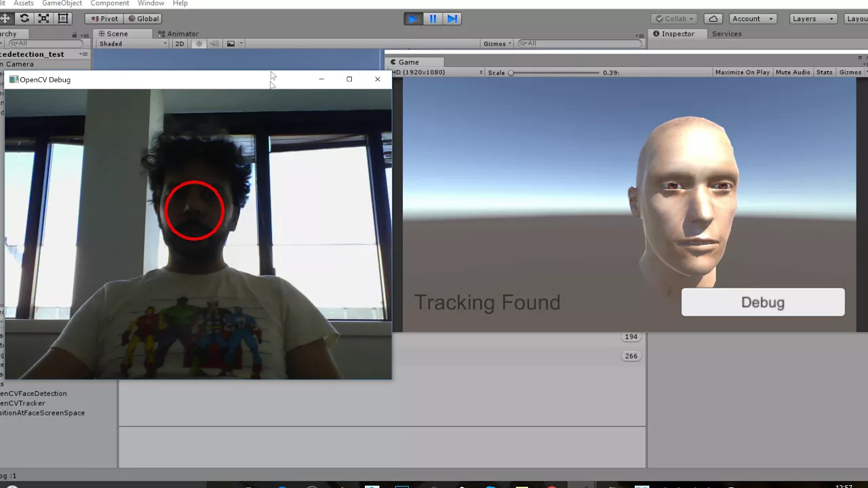Image resolution: width=868 pixels, height=488 pixels.
Task: Open scene effects dropdown arrow
Action: (x=241, y=43)
